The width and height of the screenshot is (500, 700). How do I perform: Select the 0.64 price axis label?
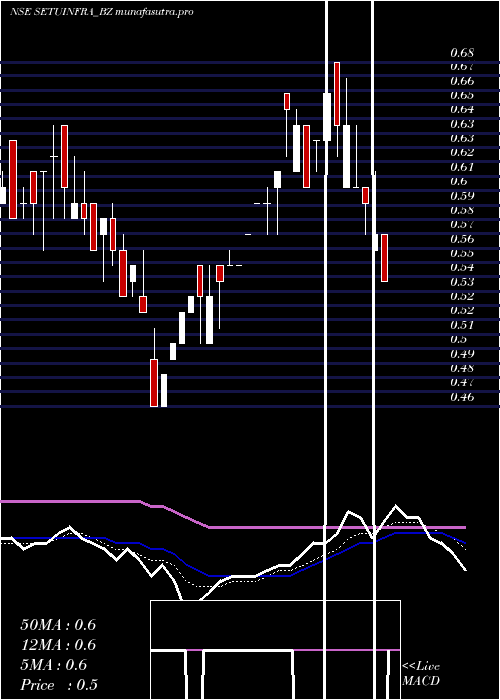462,109
